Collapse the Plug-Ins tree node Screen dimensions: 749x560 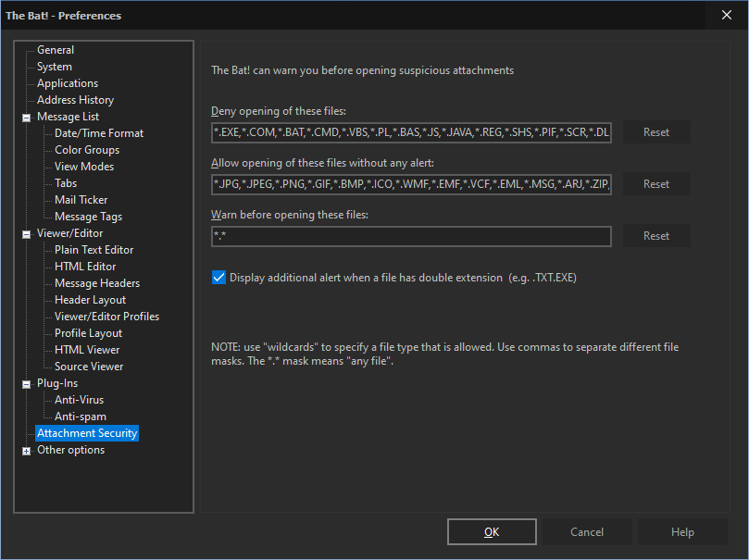tap(27, 384)
